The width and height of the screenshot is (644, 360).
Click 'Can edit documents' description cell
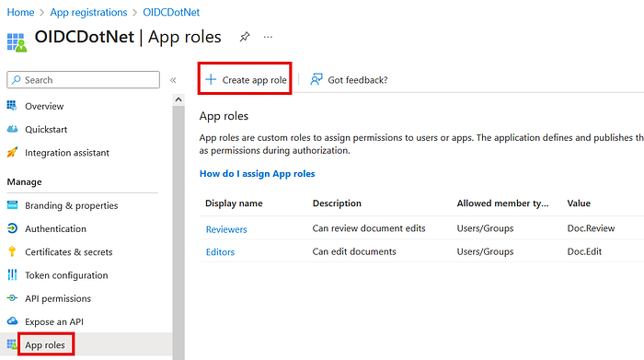(x=354, y=251)
